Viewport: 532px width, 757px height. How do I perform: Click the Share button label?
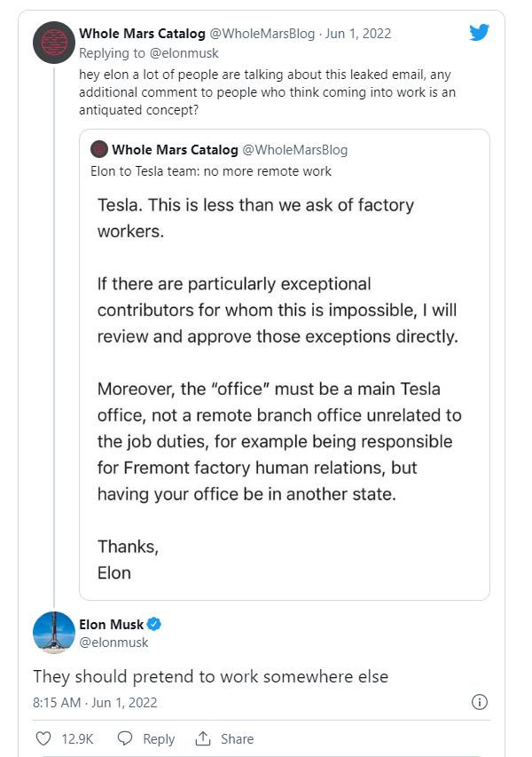[237, 738]
